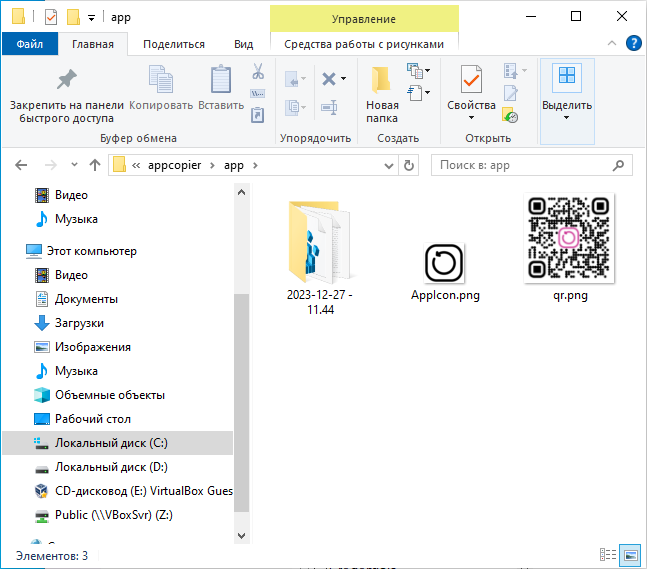Click the navigation pane scrollbar thumb

coord(241,403)
